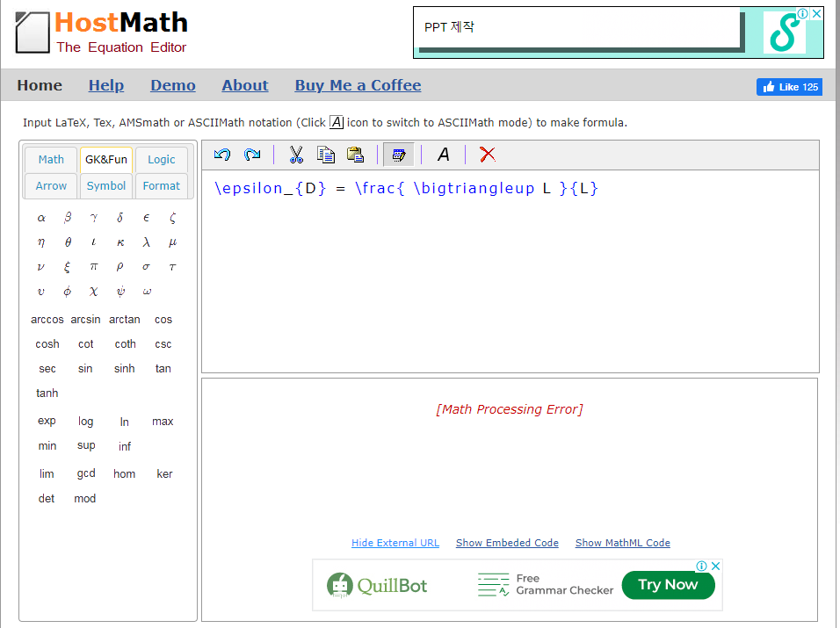
Task: Insert the cosh function
Action: (47, 344)
